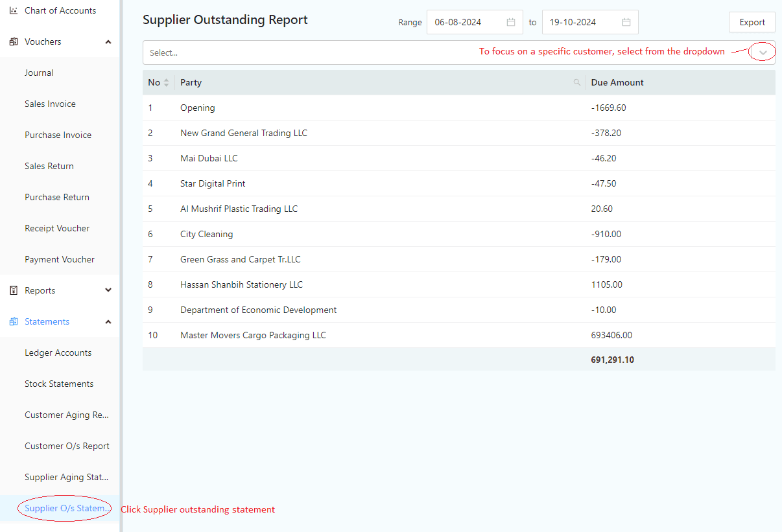Select Department of Economic Development row
The height and width of the screenshot is (532, 782).
[x=459, y=310]
